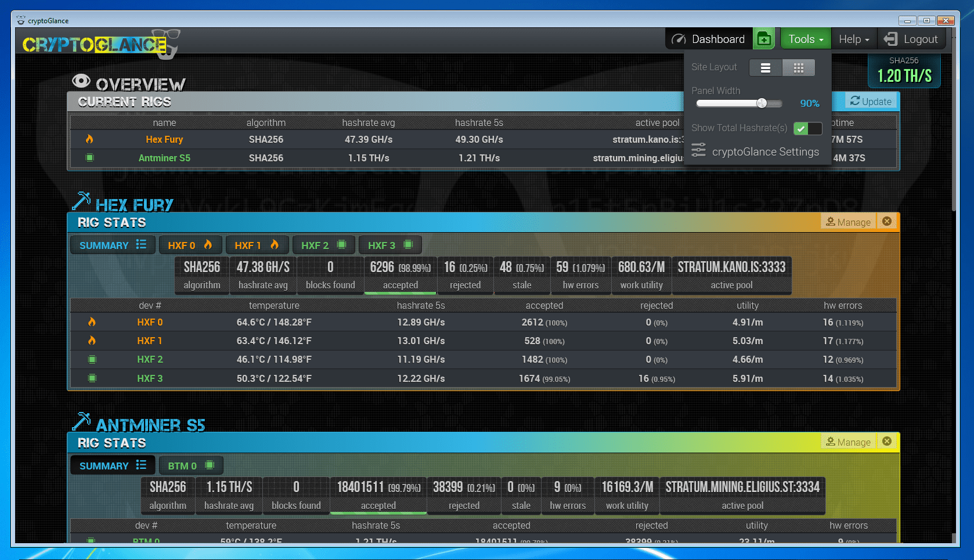Click the Hex Fury 680.63/M work utility stat
This screenshot has height=560, width=974.
coord(641,274)
